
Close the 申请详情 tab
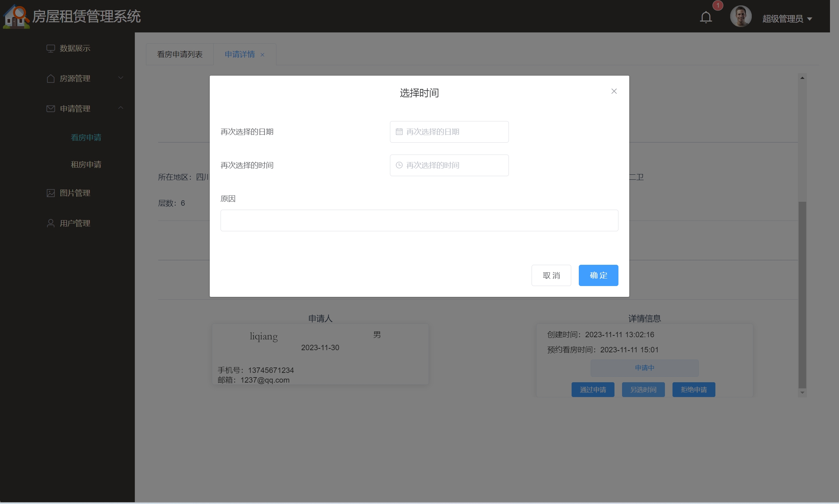click(x=262, y=55)
